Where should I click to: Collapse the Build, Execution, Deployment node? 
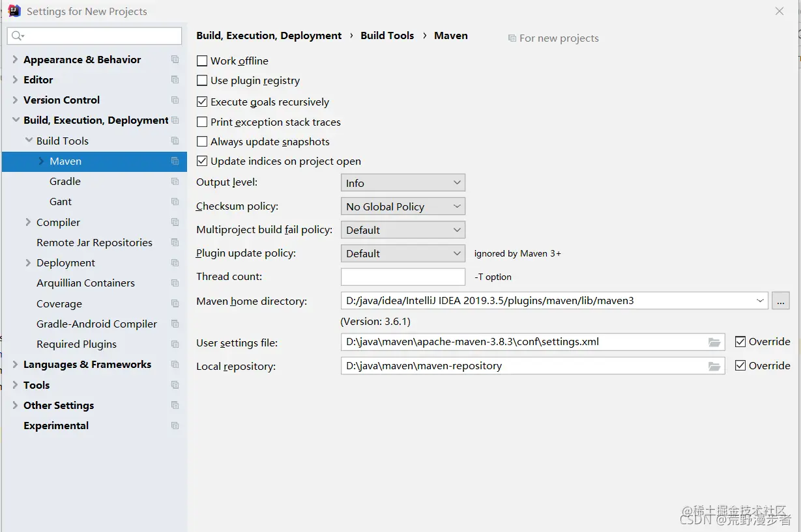(15, 120)
